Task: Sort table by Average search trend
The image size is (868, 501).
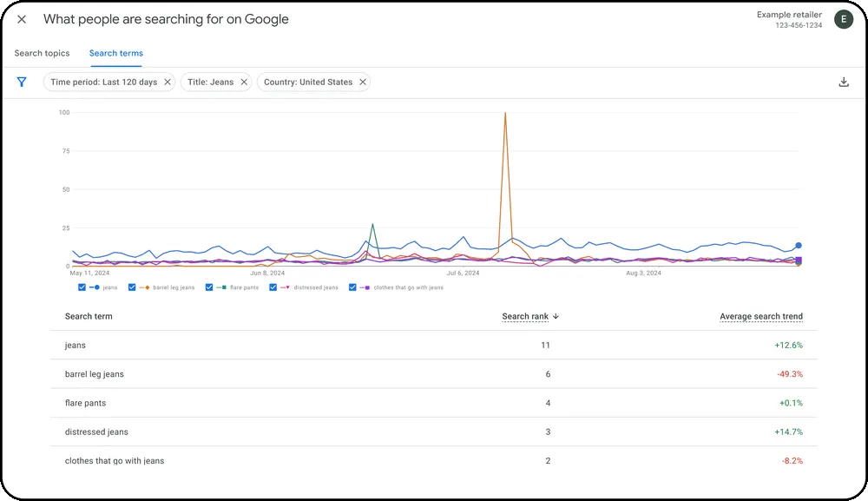Action: coord(761,316)
